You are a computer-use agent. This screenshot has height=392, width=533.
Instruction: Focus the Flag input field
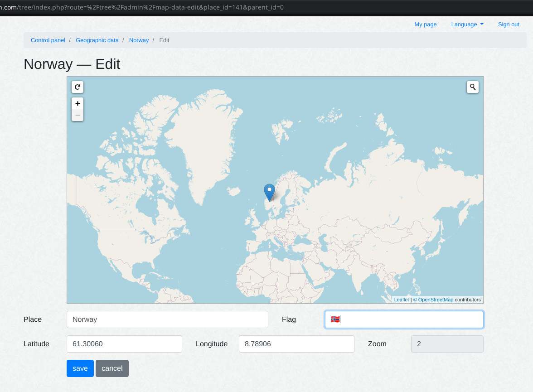[404, 319]
